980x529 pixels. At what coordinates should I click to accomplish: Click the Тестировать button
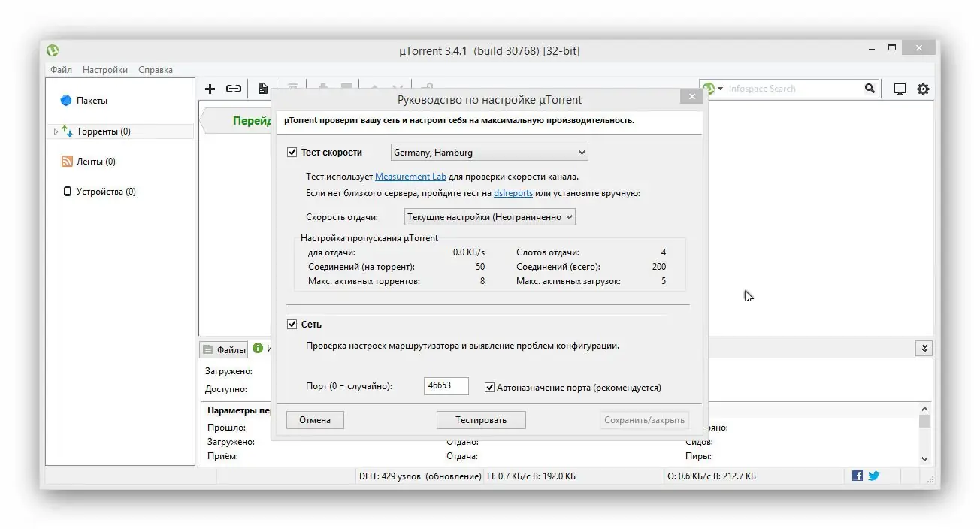click(x=481, y=420)
